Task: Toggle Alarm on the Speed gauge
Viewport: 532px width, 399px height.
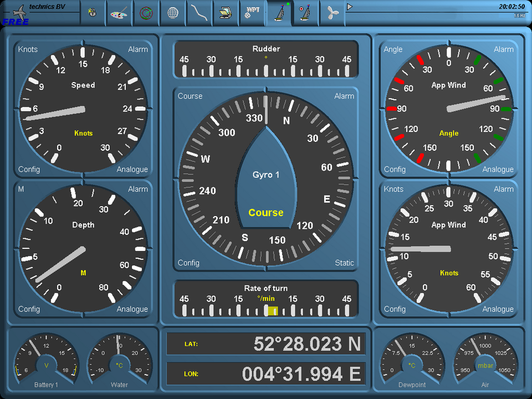Action: coord(138,49)
